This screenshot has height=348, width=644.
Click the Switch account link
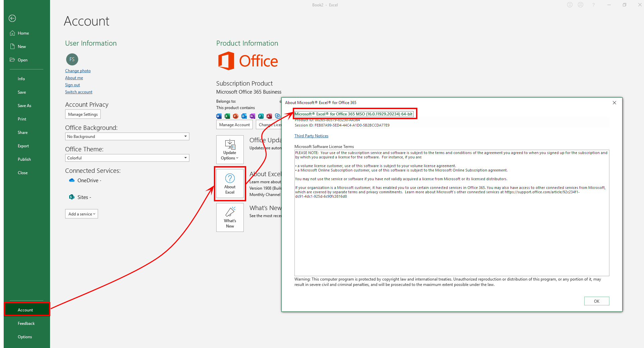(79, 92)
